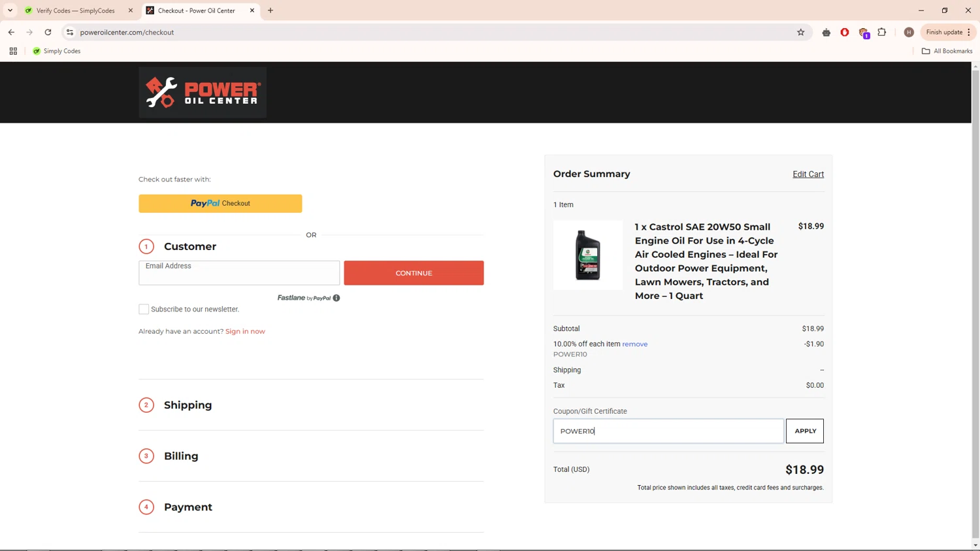Open a new browser tab
The image size is (980, 551).
(270, 10)
